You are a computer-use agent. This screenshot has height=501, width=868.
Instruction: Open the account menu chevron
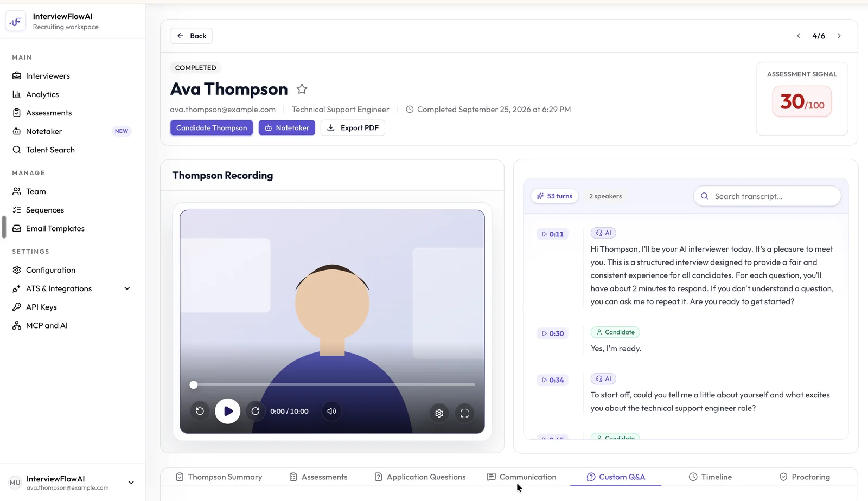coord(131,483)
